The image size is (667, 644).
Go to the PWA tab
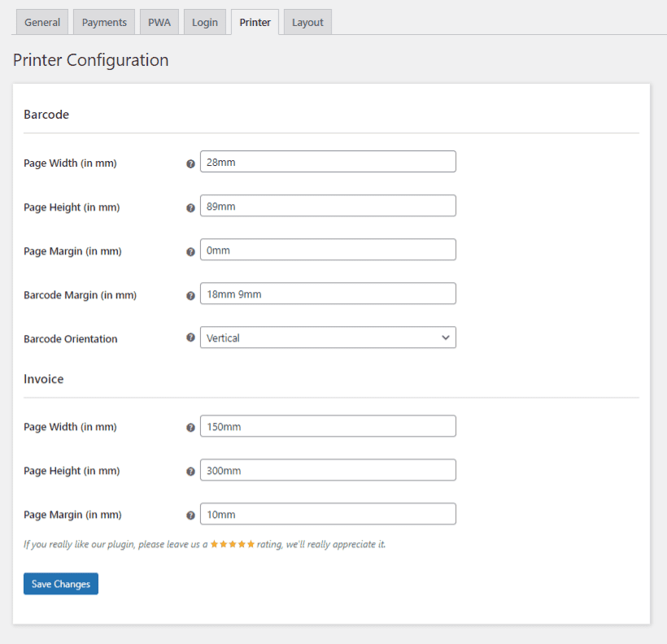159,23
